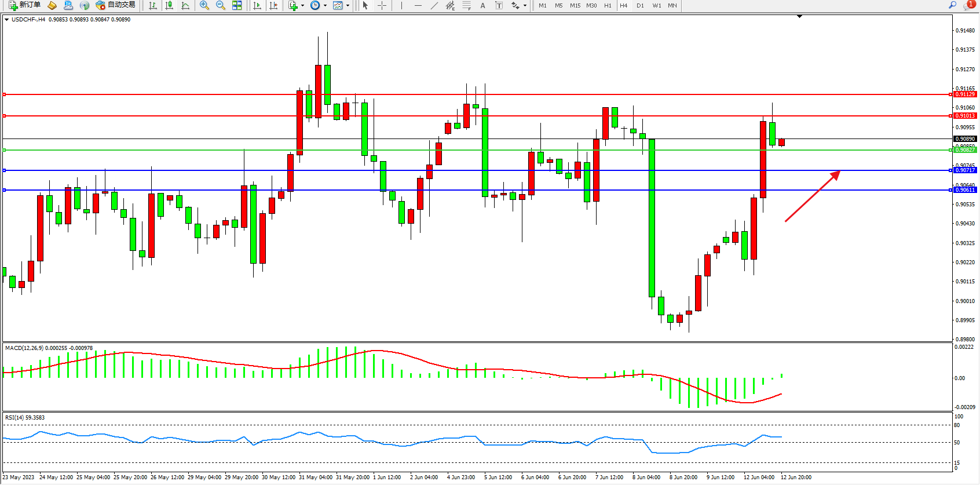
Task: Zoom in on the chart
Action: tap(204, 5)
